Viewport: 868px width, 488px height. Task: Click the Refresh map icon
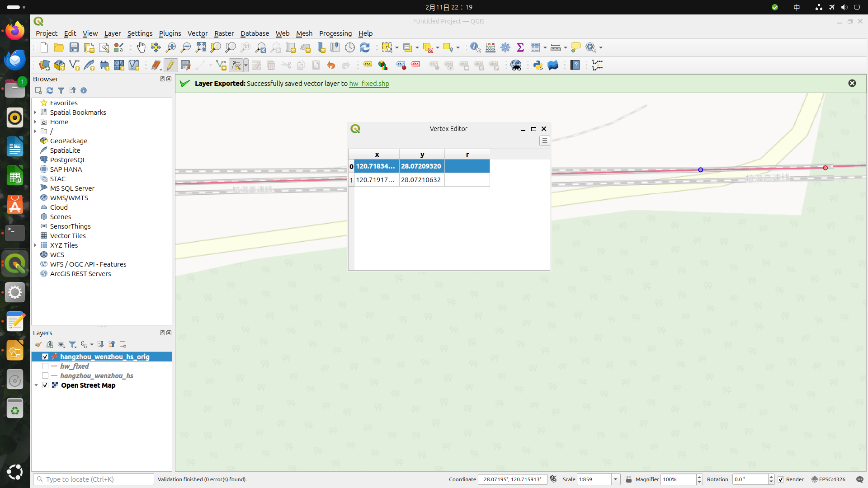(365, 47)
